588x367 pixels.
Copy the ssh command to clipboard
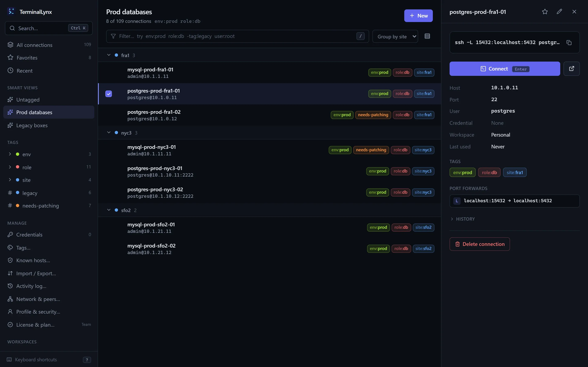click(569, 42)
